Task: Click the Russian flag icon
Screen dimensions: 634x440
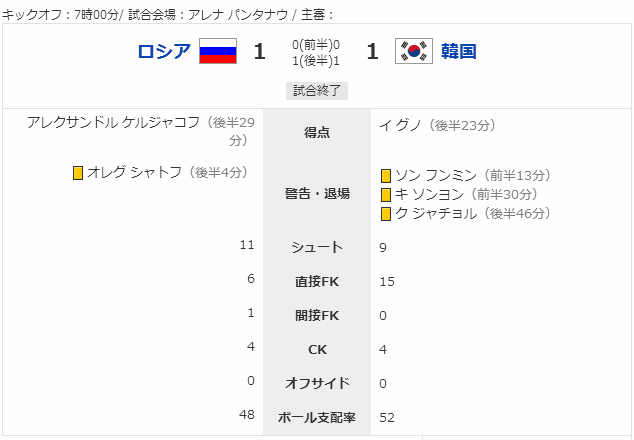Action: point(218,51)
